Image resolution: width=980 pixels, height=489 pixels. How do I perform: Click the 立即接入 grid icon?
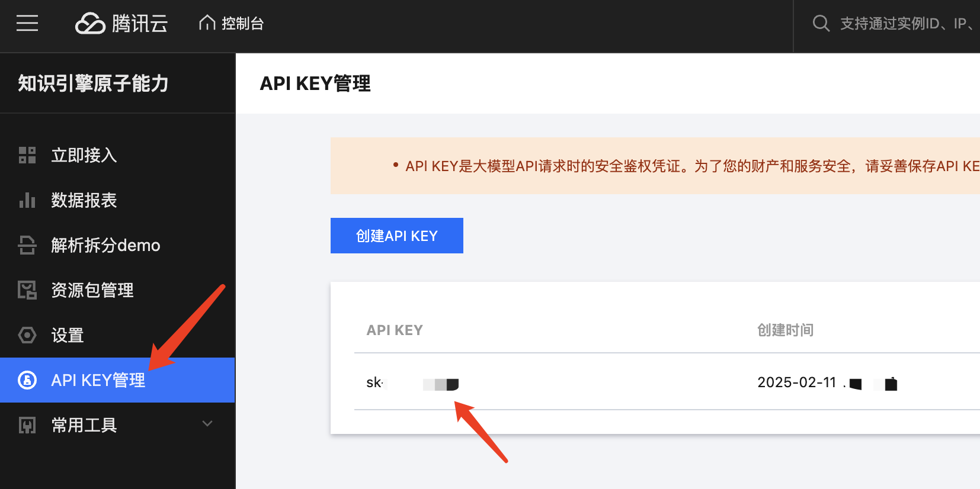pos(27,155)
